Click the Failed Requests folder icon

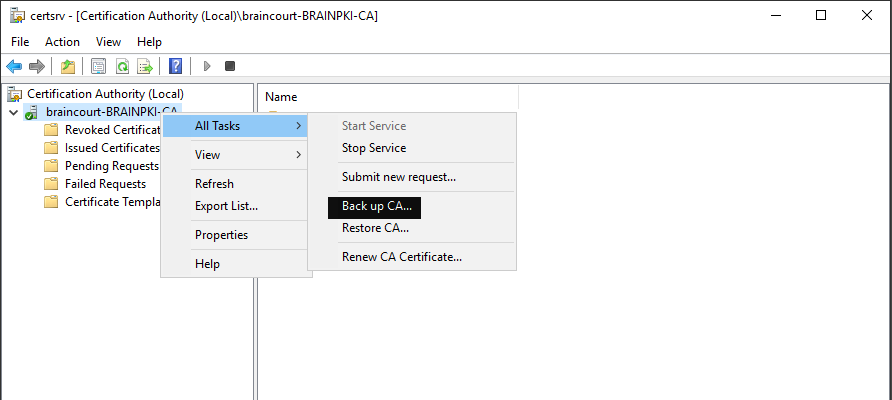click(x=51, y=184)
